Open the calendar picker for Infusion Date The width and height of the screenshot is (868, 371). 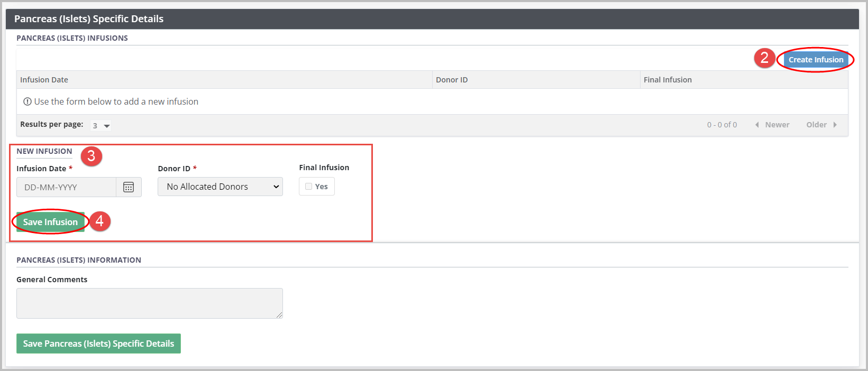click(x=129, y=187)
